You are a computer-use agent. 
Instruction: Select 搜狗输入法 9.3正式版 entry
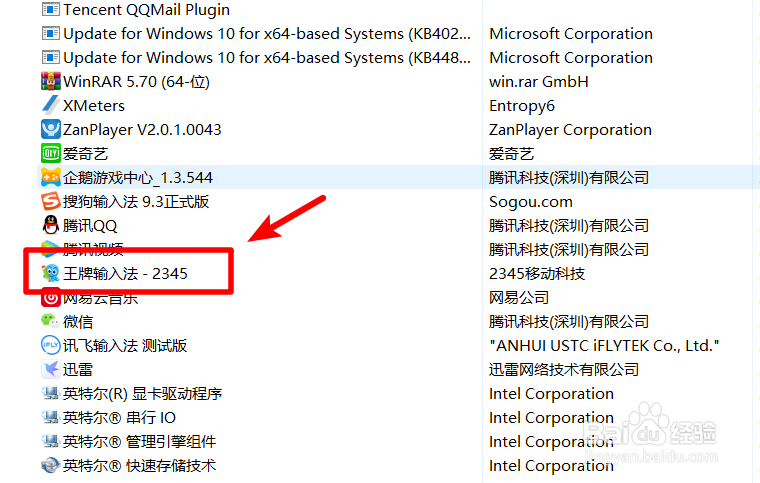136,201
